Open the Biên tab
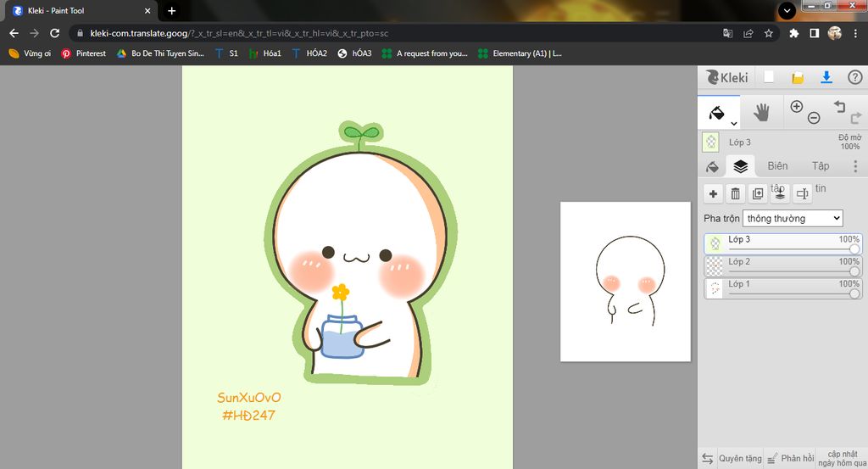 click(777, 166)
